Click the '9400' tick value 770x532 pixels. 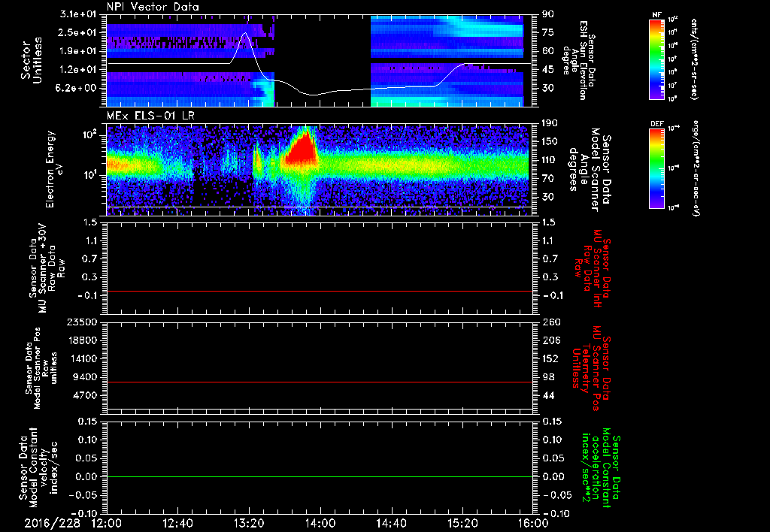[x=86, y=377]
